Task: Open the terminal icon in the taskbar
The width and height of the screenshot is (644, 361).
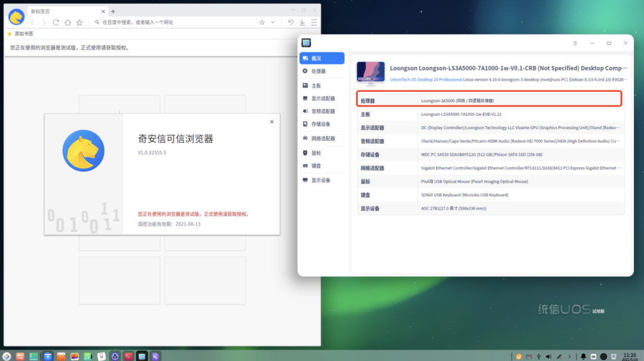Action: click(x=129, y=356)
